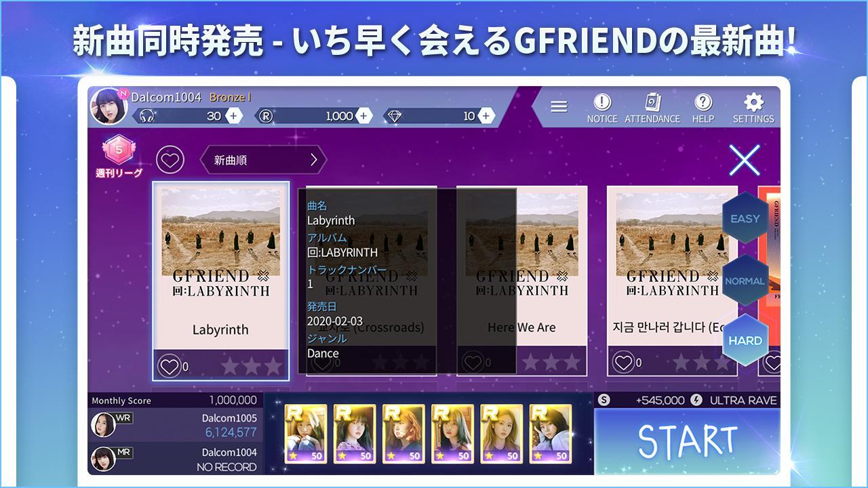Tap the Monthly Score header
868x488 pixels.
click(121, 401)
